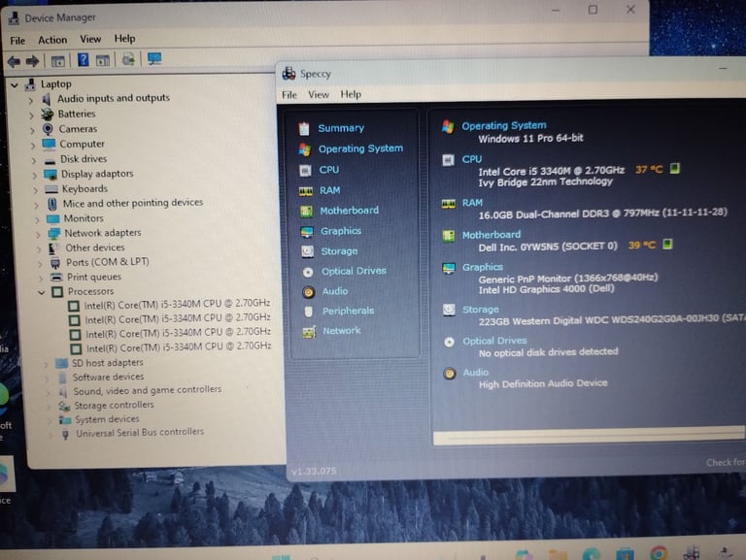Select System devices in Device Manager
The height and width of the screenshot is (560, 746).
(107, 419)
